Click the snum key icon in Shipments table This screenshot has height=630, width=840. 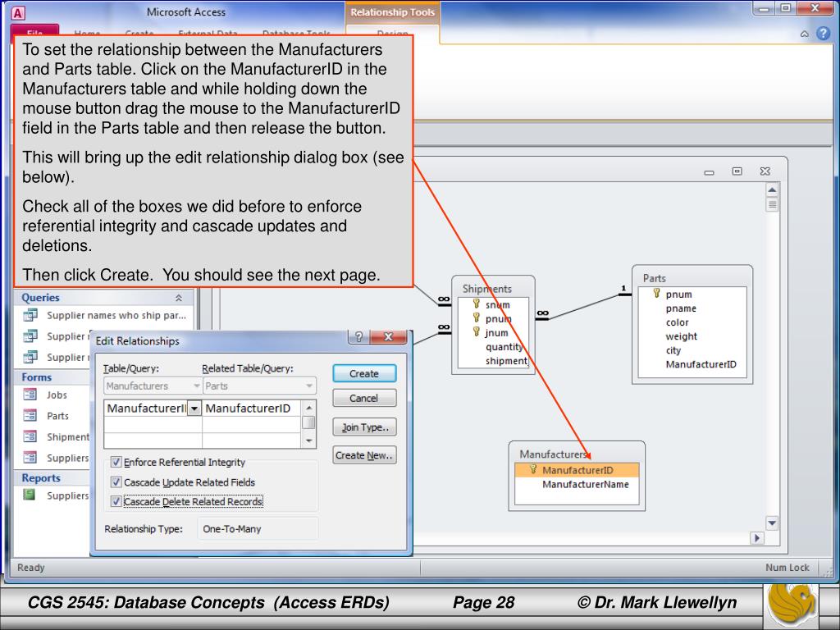[477, 304]
